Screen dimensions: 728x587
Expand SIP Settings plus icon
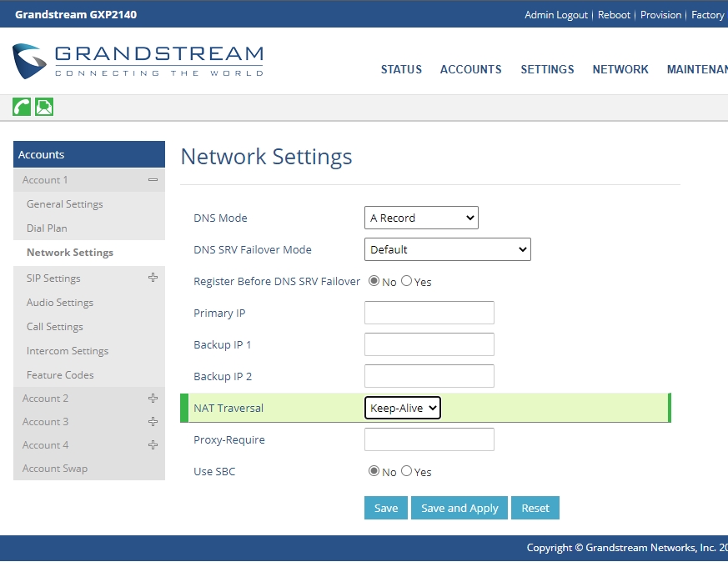153,278
